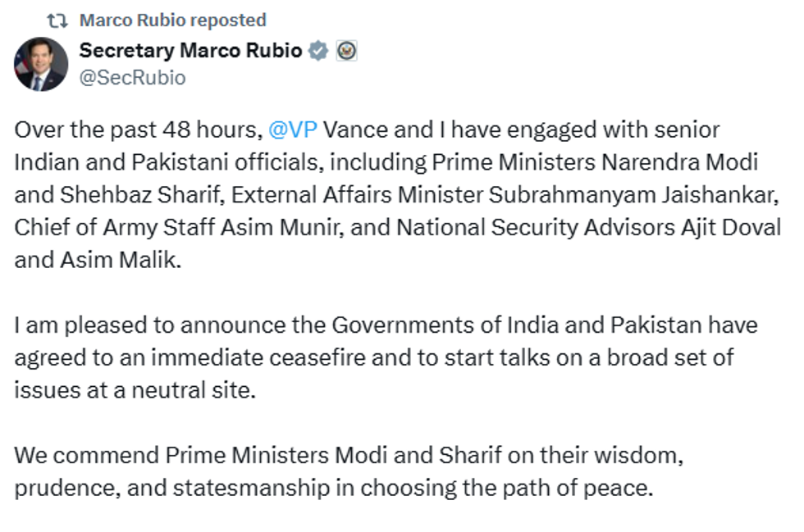804x532 pixels.
Task: Click the words "Over the past 48 hours"
Action: (135, 130)
